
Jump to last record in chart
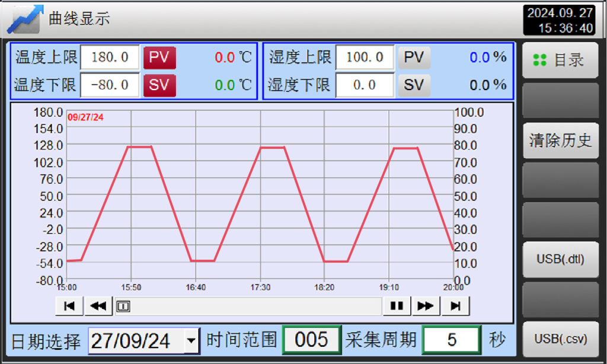coord(455,306)
